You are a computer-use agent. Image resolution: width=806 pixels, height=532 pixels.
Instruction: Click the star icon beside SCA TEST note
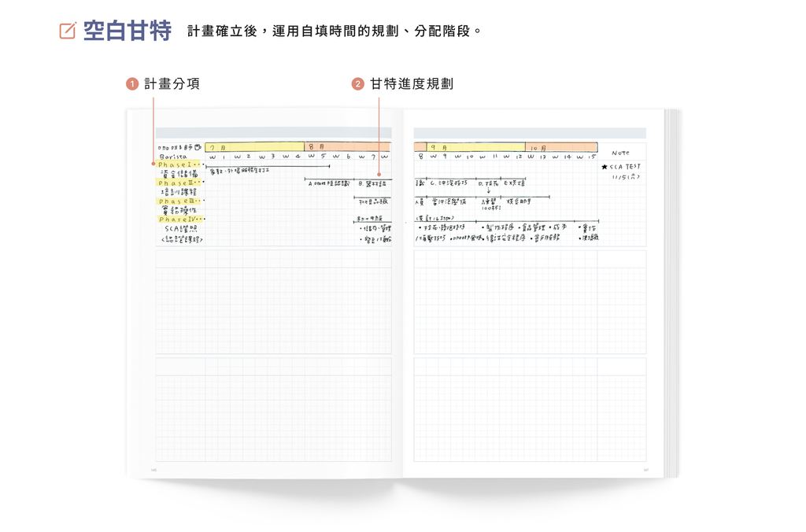pyautogui.click(x=604, y=166)
